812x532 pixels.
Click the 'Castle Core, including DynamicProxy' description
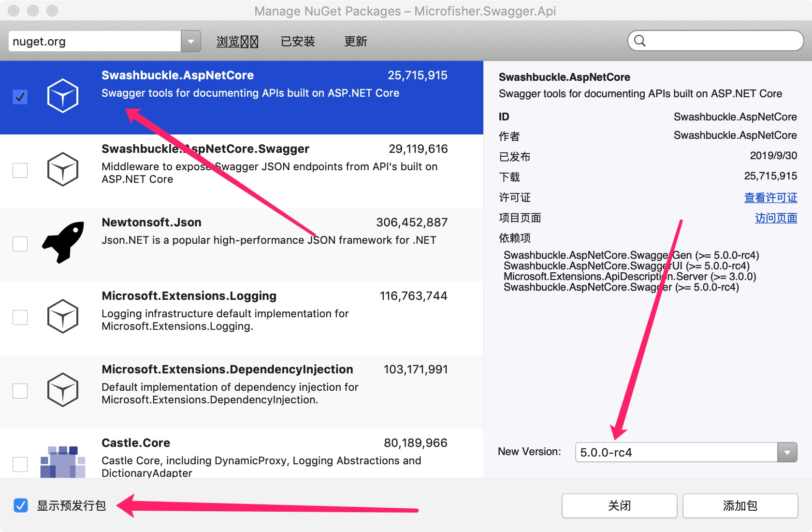(261, 466)
